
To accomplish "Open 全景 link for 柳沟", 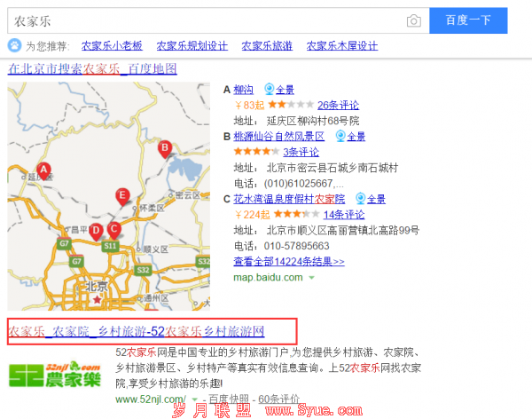I will [x=285, y=90].
